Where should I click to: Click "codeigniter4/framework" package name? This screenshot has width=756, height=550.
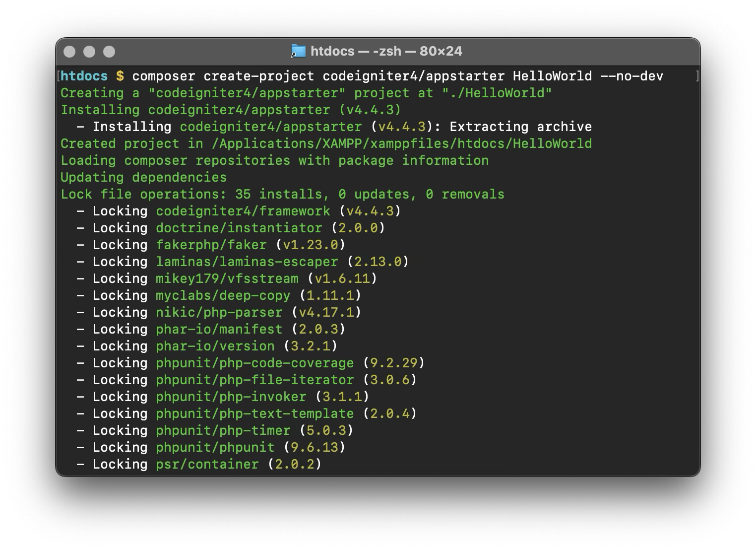243,211
